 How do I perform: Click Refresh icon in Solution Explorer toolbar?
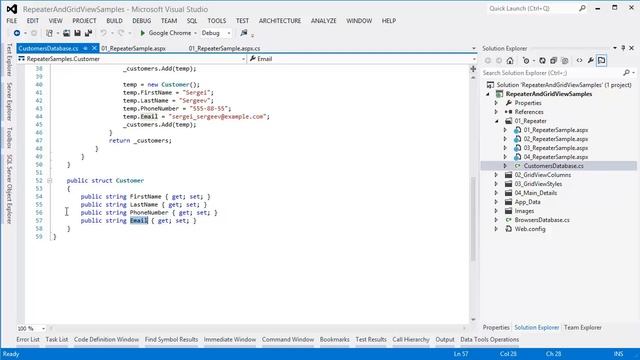click(542, 60)
